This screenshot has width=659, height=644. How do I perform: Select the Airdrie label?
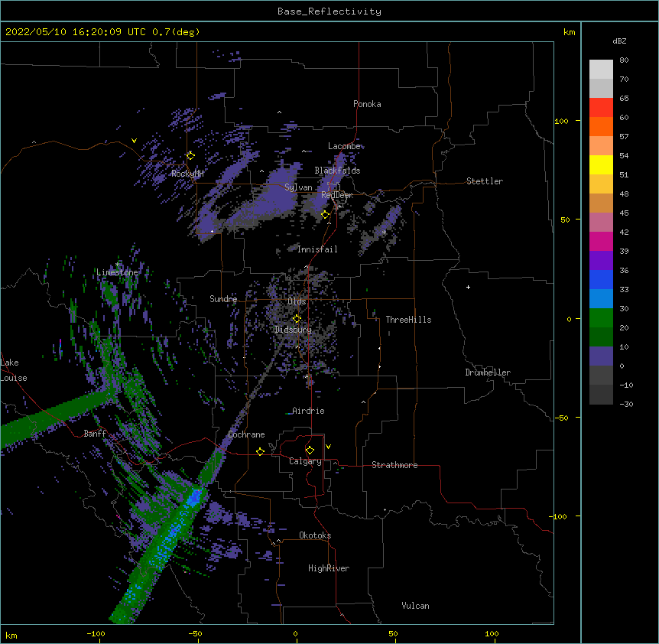pyautogui.click(x=308, y=411)
